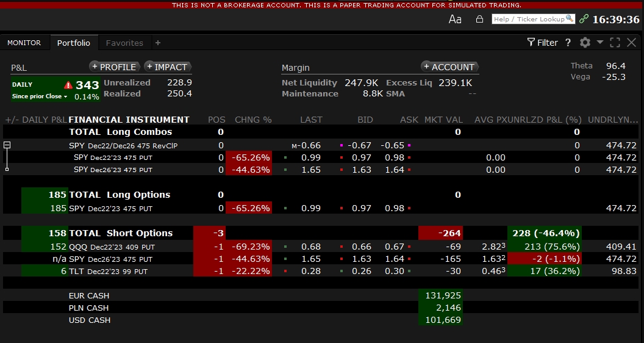Sort by +/- DAILY P&L column header
This screenshot has height=343, width=644.
click(36, 120)
